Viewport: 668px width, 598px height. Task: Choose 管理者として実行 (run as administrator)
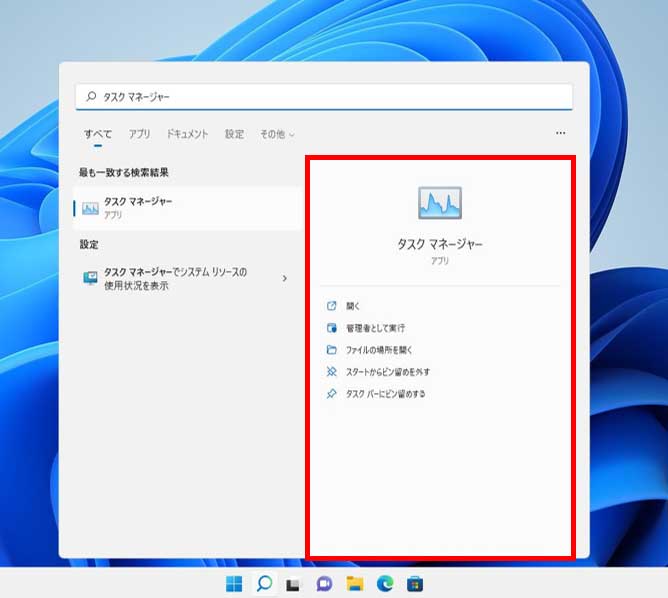pyautogui.click(x=375, y=328)
